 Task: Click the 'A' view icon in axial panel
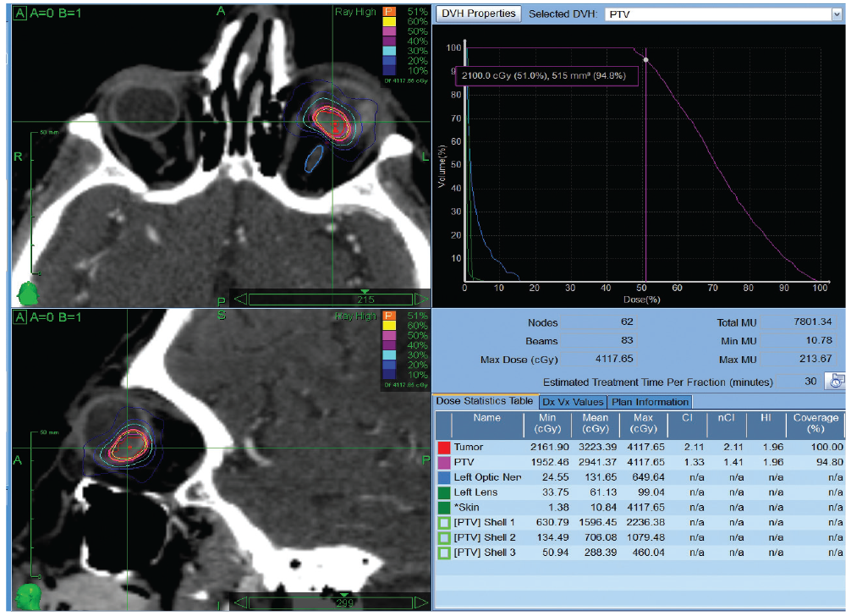coord(20,13)
